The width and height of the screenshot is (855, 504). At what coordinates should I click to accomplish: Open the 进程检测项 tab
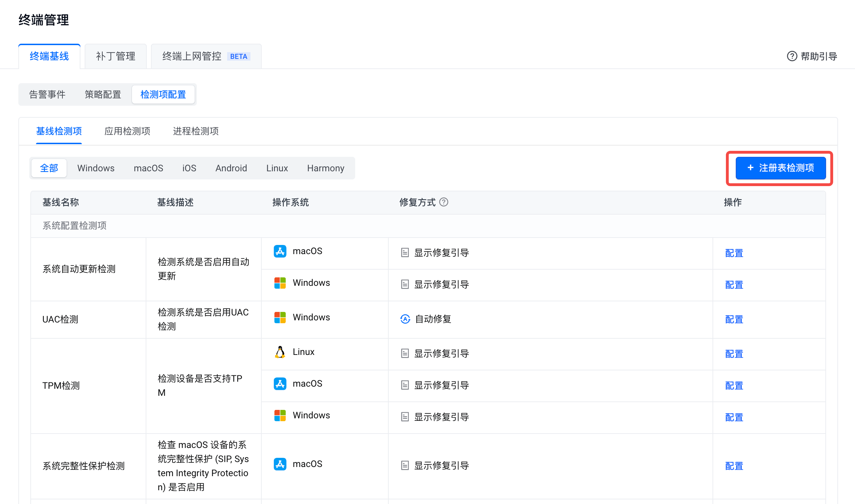(x=196, y=131)
